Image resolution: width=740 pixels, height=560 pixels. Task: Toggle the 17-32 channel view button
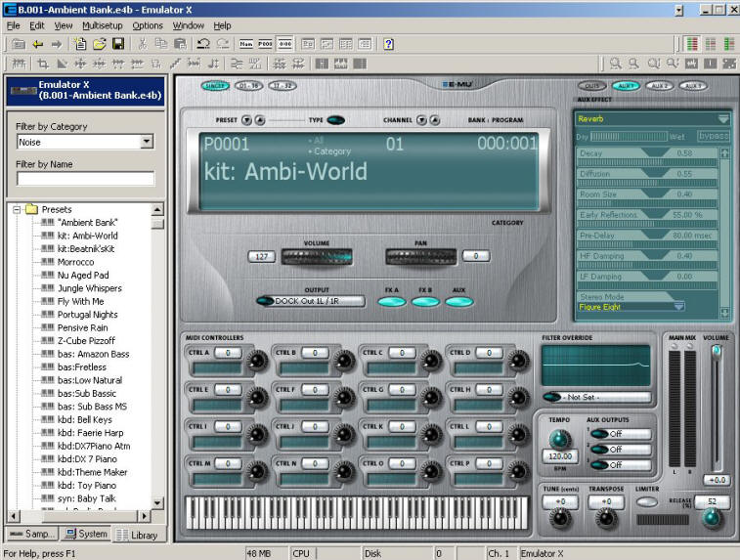tap(283, 86)
